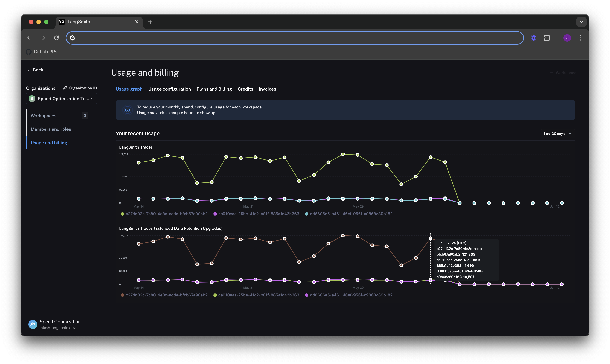Expand the tab search chevron button
Viewport: 610px width, 364px height.
click(581, 22)
